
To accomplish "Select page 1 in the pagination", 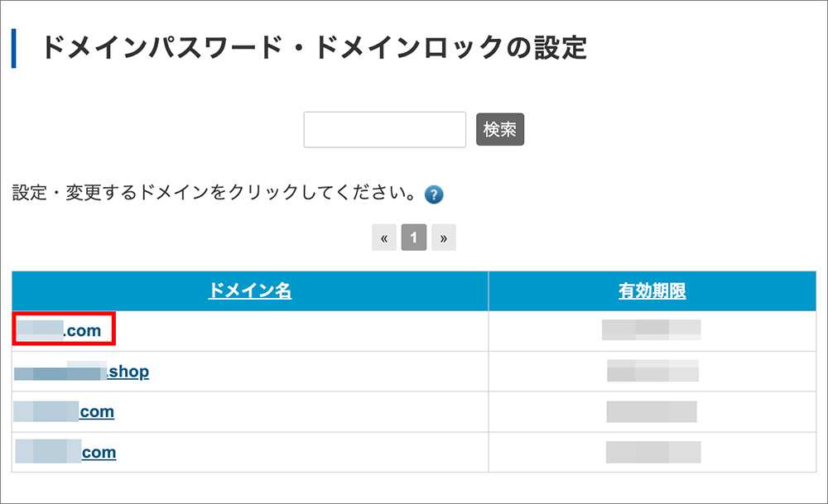I will [413, 238].
